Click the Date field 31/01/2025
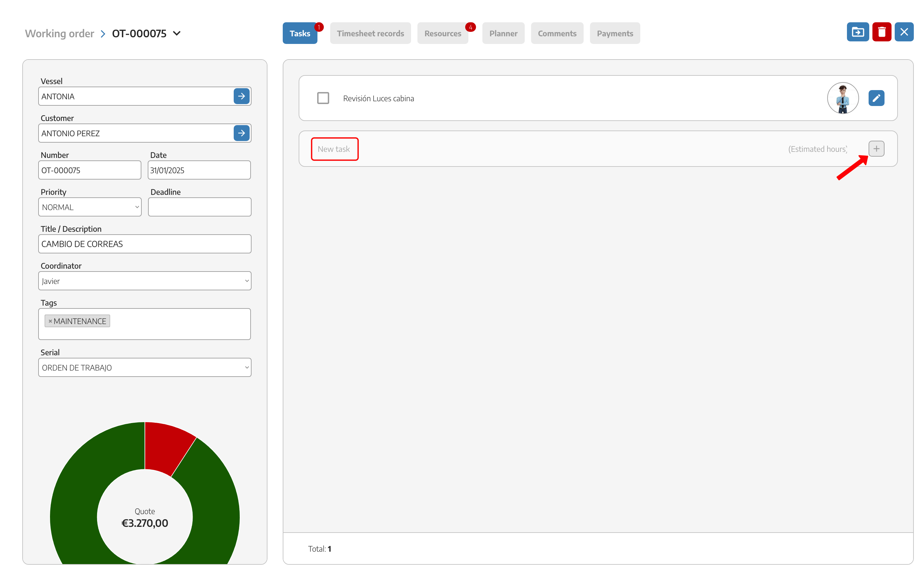The width and height of the screenshot is (924, 587). click(199, 170)
